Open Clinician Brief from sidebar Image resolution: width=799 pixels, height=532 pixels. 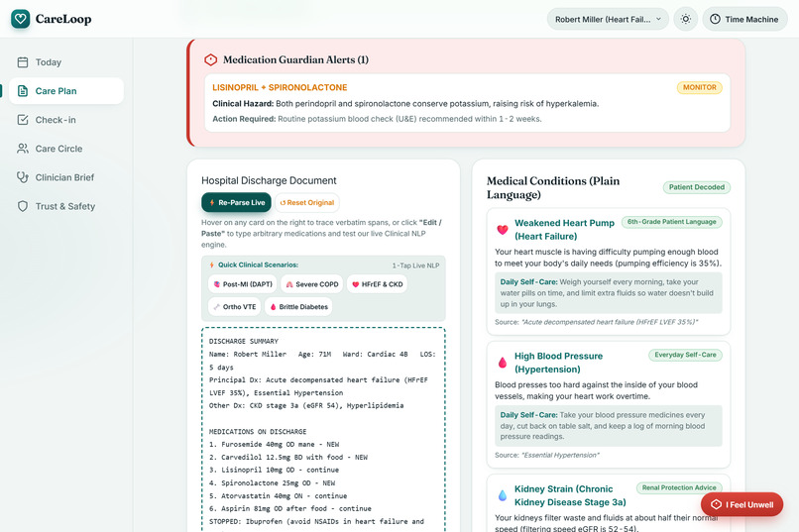click(66, 177)
